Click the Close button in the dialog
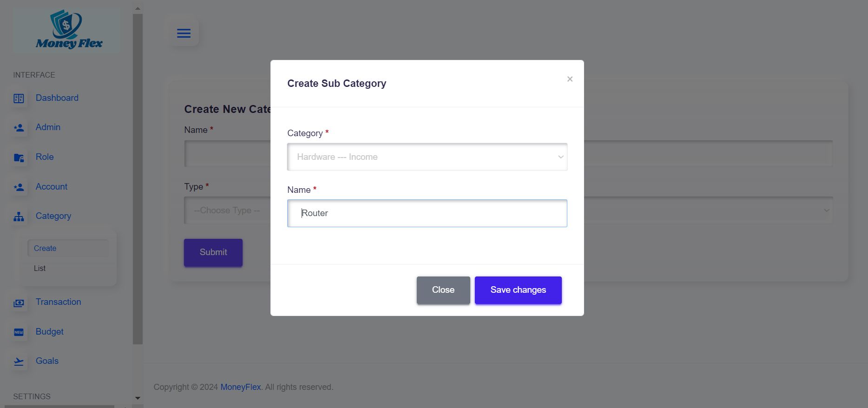Viewport: 868px width, 408px height. click(443, 290)
